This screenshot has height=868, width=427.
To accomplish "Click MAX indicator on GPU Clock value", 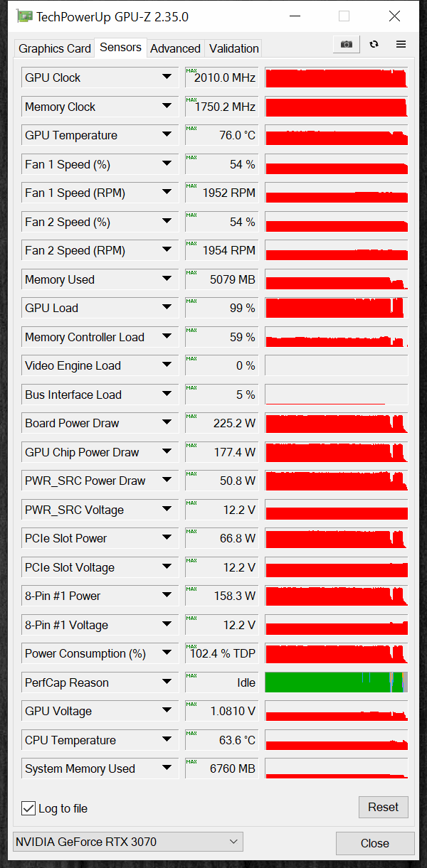I will tap(191, 71).
